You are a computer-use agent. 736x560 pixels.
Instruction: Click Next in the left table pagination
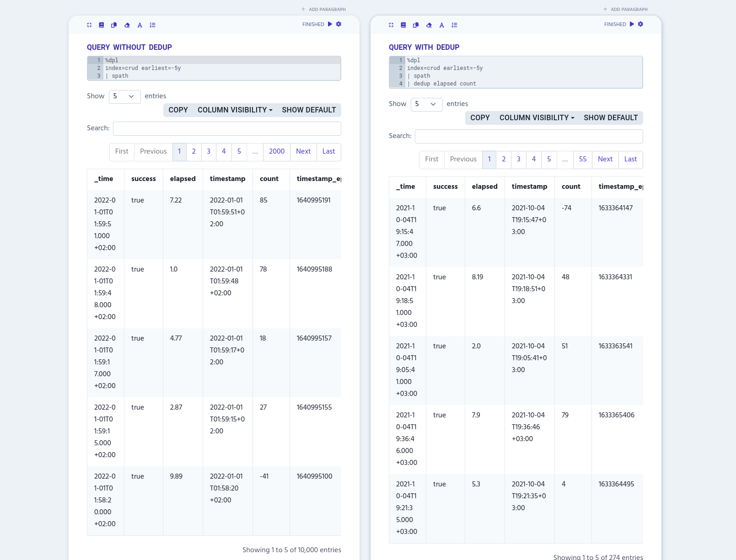point(303,152)
